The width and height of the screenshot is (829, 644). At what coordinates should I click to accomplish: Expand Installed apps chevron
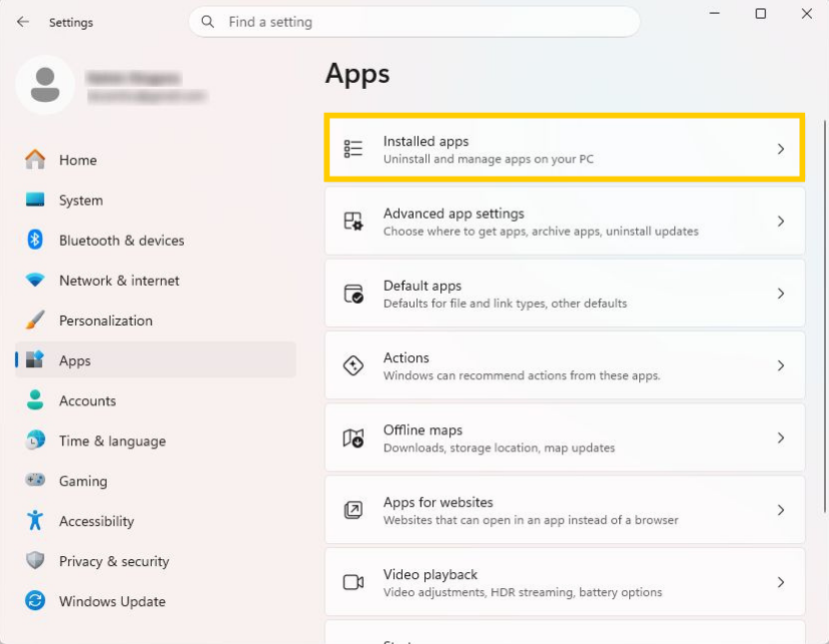(781, 149)
